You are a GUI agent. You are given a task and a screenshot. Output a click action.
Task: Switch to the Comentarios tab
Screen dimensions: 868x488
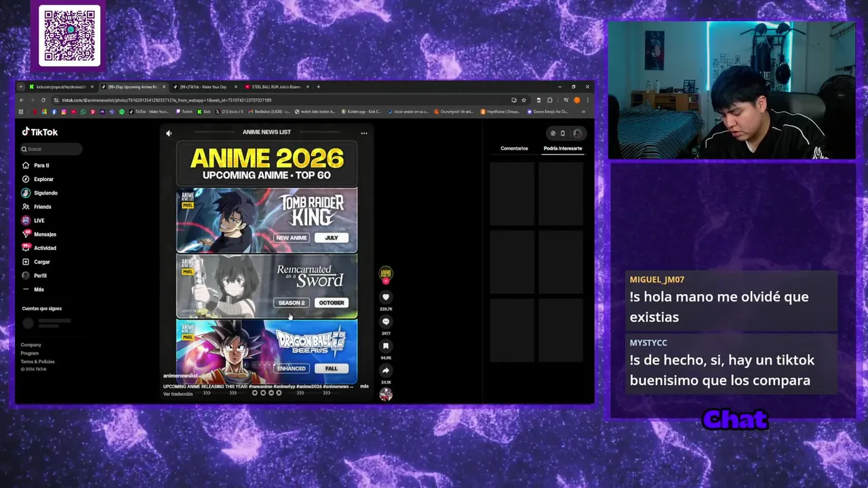click(514, 148)
